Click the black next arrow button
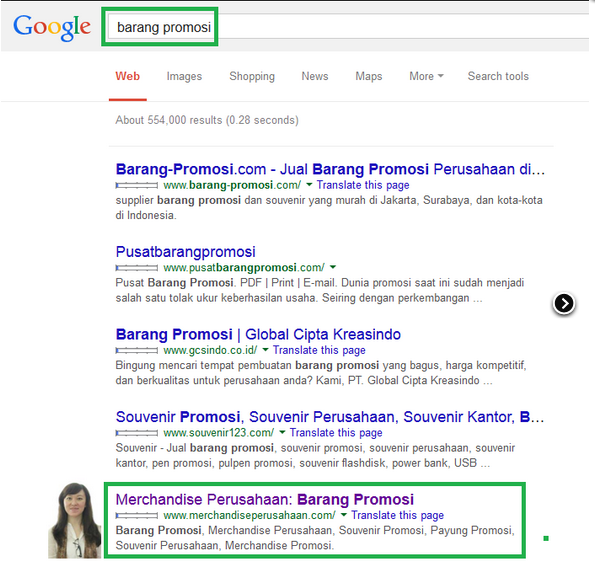 (564, 304)
